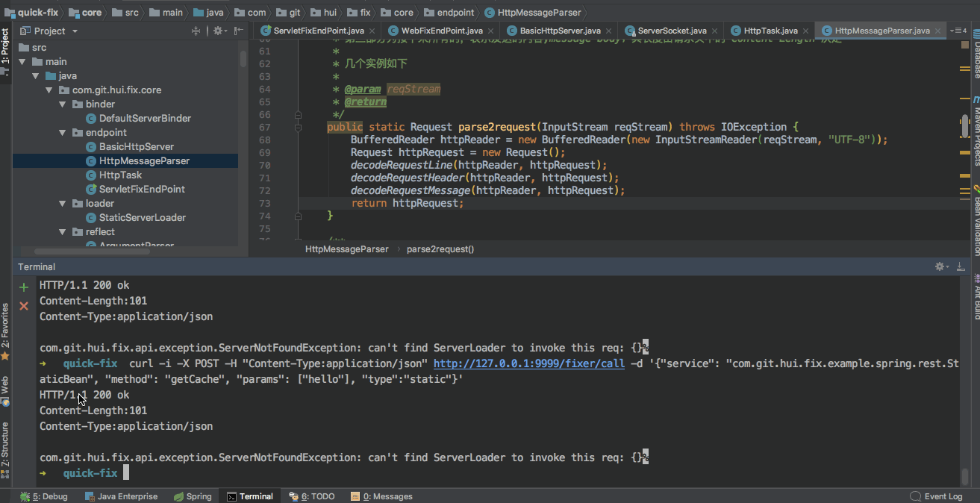Click the quick-fix breadcrumb in navigation bar

[31, 12]
